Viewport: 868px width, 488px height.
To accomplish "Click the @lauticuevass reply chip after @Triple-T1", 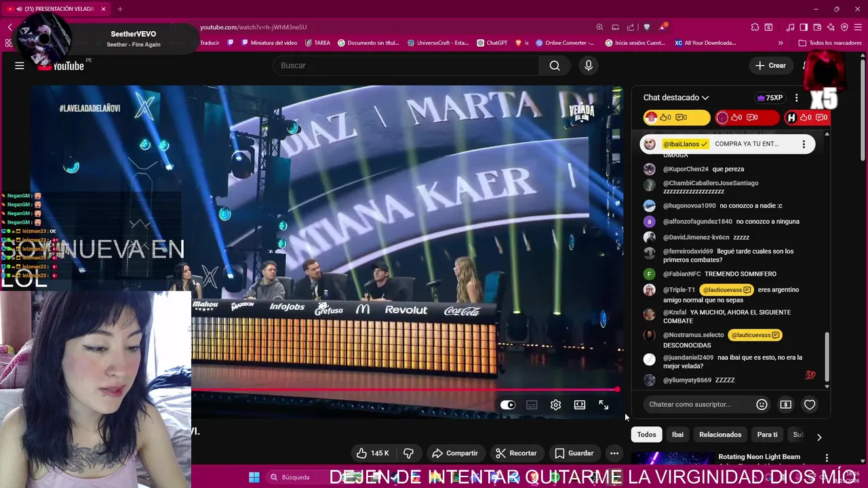I will tap(727, 290).
